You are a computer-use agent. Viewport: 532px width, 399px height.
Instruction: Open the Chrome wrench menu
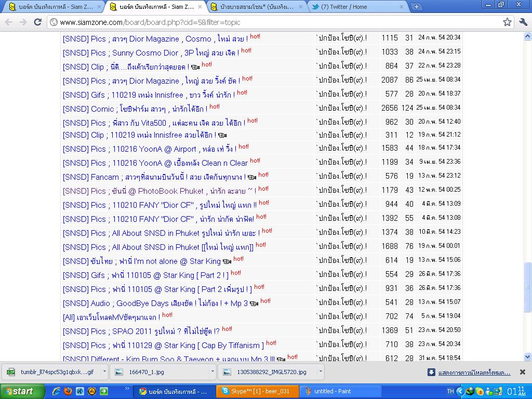point(523,22)
